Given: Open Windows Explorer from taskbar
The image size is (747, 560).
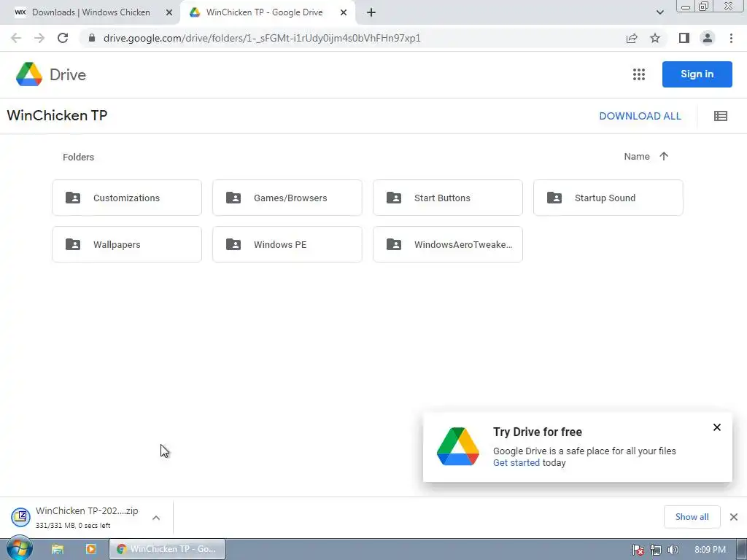Looking at the screenshot, I should (58, 549).
